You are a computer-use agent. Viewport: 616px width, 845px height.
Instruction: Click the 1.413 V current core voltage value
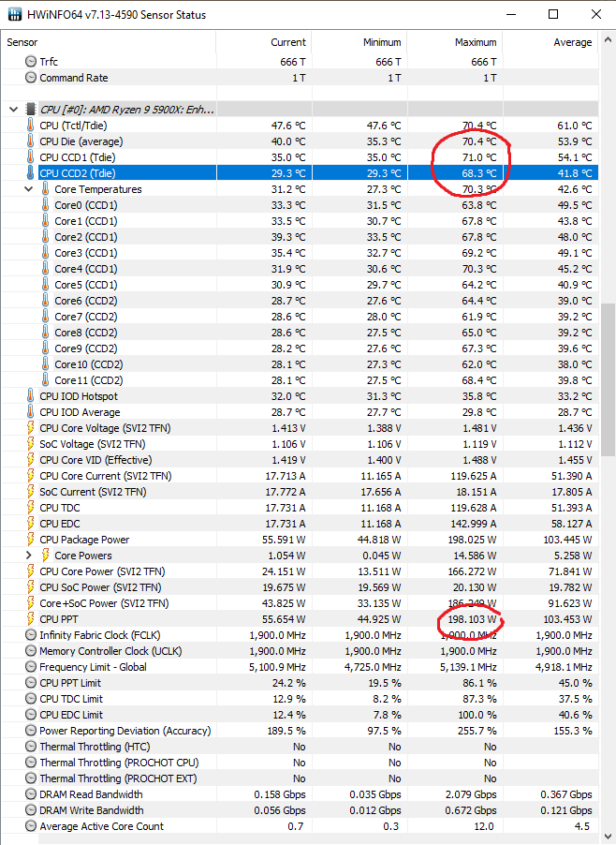(x=288, y=428)
